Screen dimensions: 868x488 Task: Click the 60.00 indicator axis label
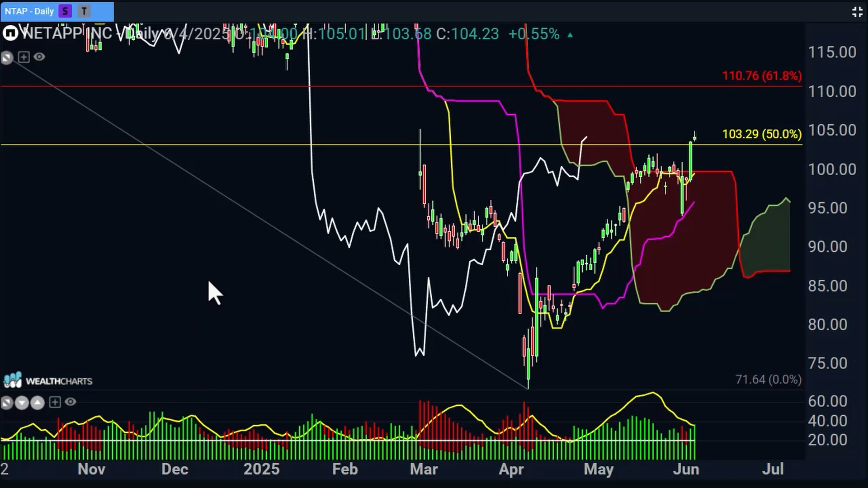[828, 401]
